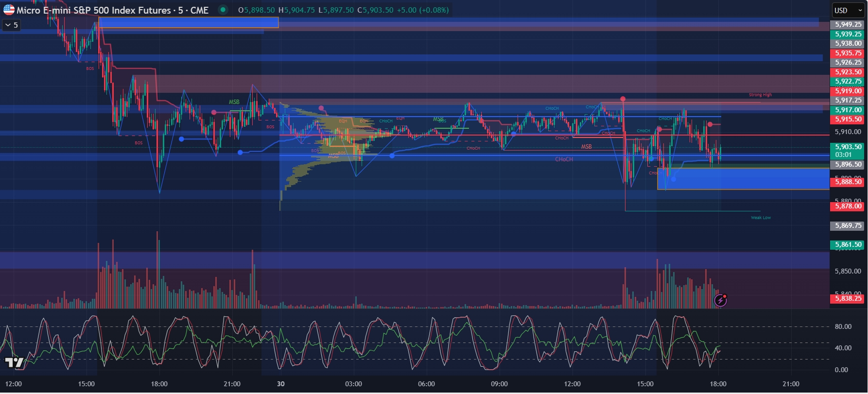Click the Micro E-mini S&P 500 title
Image resolution: width=868 pixels, height=394 pixels.
tap(112, 10)
